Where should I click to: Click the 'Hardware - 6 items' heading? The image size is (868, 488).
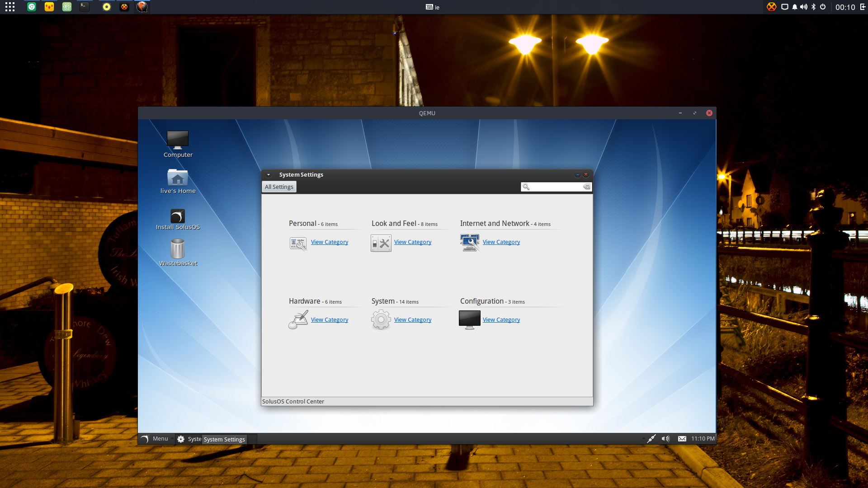pyautogui.click(x=315, y=301)
